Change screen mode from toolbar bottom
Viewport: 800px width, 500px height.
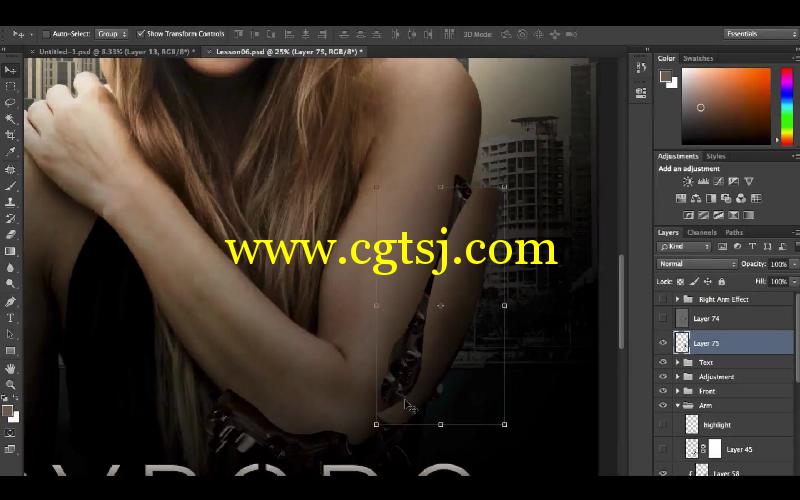[10, 449]
